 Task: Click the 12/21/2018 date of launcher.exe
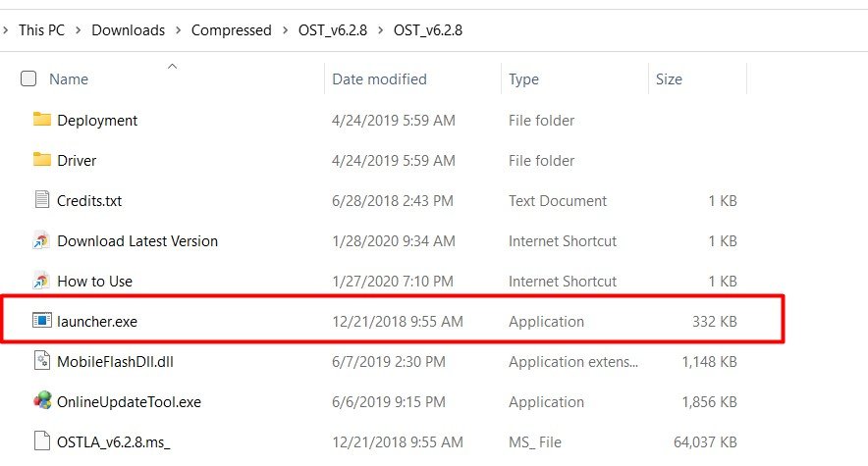[x=398, y=321]
